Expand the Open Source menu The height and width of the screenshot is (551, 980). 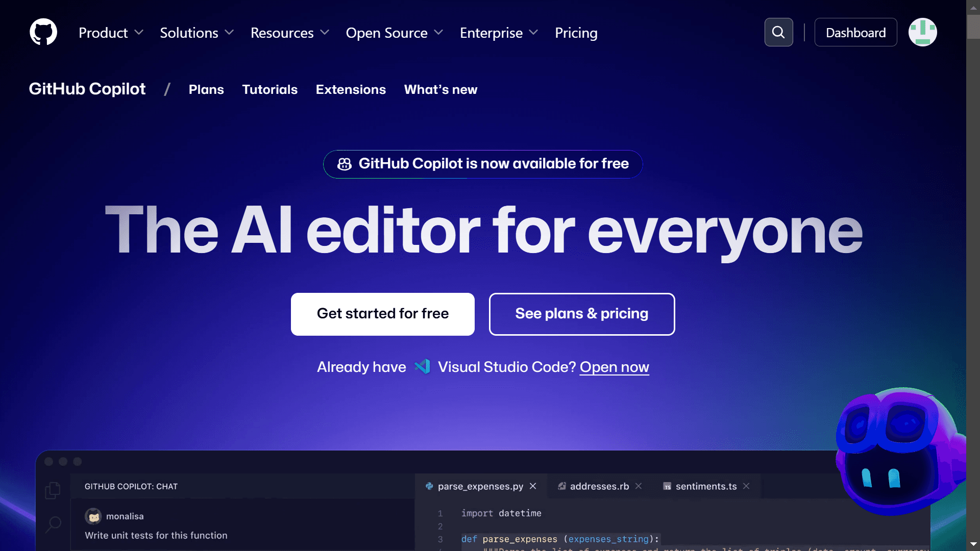[394, 33]
